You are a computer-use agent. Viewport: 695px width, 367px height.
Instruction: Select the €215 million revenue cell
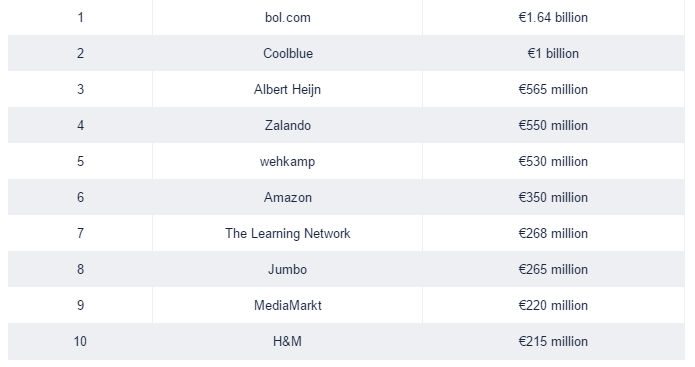coord(553,341)
